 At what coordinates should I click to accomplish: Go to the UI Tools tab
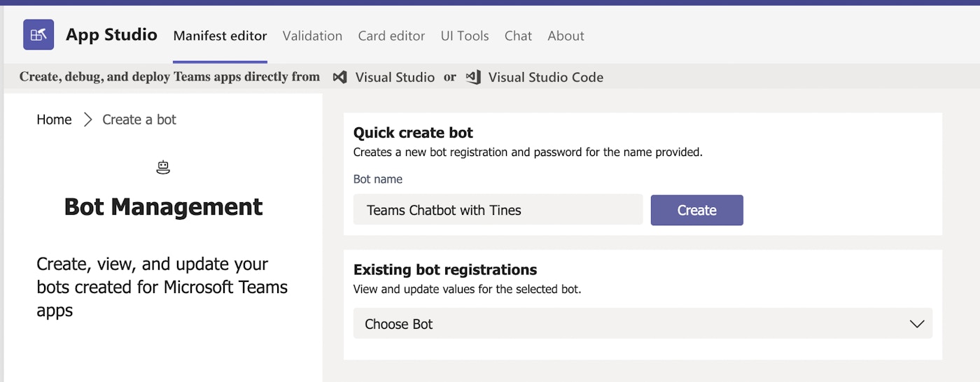[x=464, y=36]
